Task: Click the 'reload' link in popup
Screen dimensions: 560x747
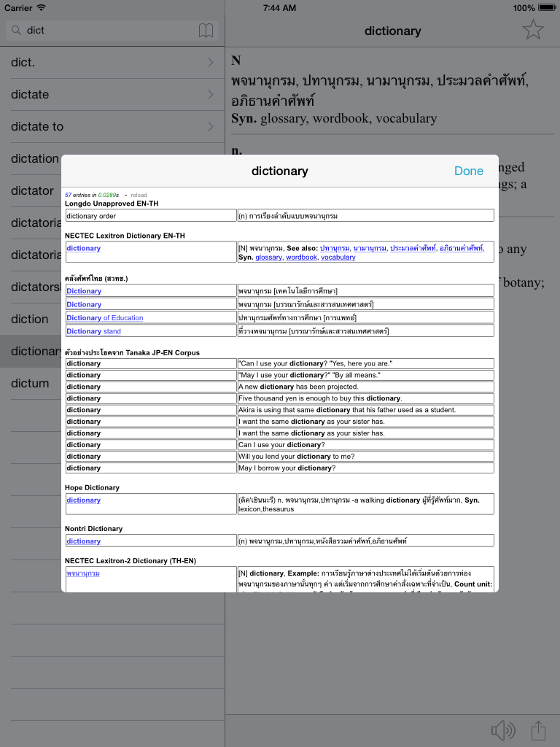Action: [x=139, y=195]
